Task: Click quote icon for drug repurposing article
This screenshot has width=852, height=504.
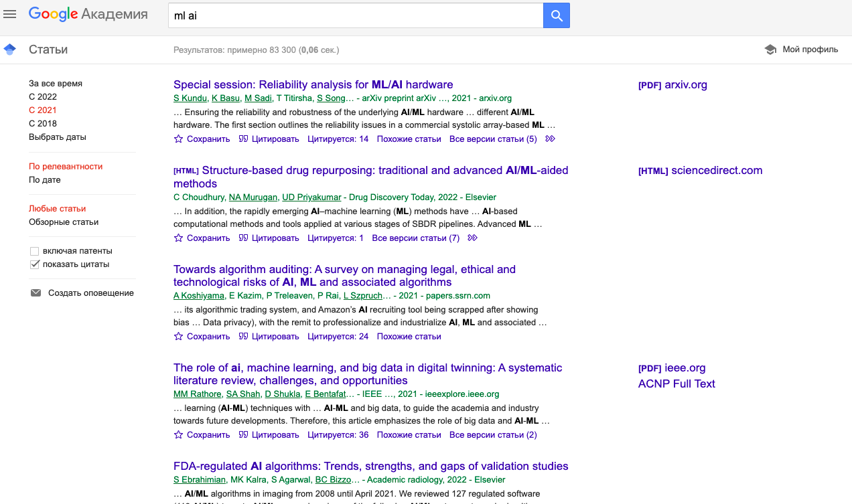Action: pos(243,238)
